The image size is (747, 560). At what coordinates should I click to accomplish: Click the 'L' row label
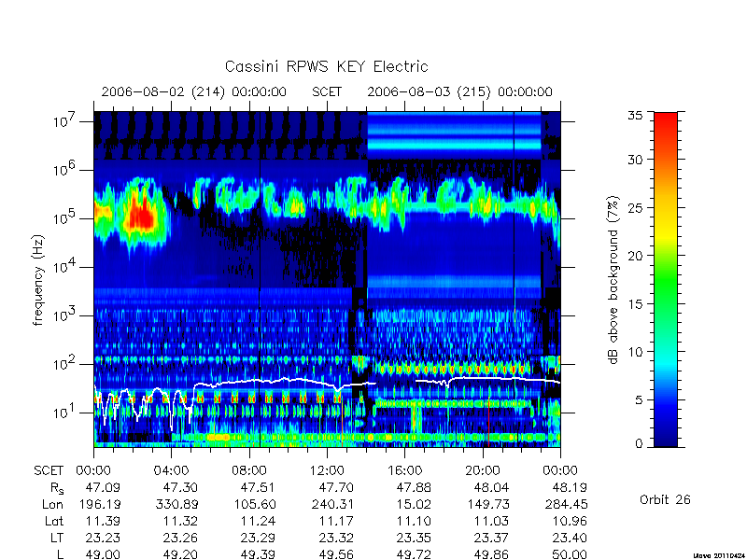61,554
